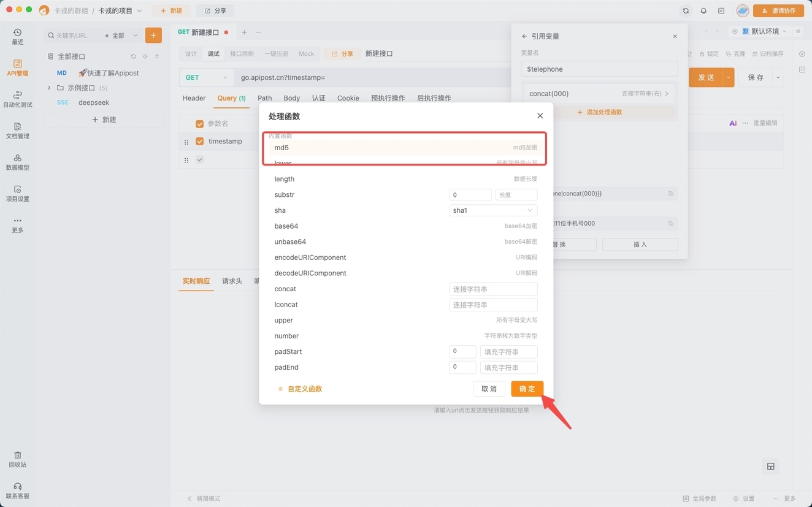Click the concat 连接字符串 input field
Viewport: 812px width, 507px height.
493,289
